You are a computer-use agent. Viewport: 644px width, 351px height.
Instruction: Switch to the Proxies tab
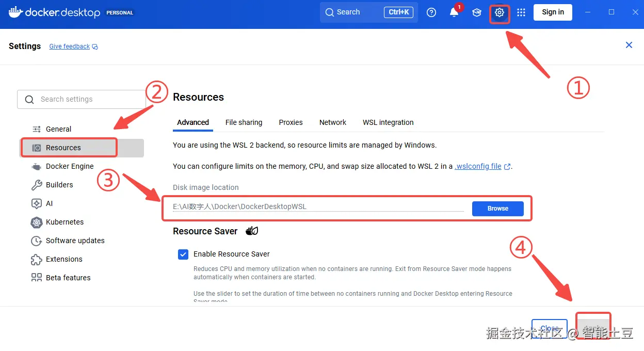point(291,122)
